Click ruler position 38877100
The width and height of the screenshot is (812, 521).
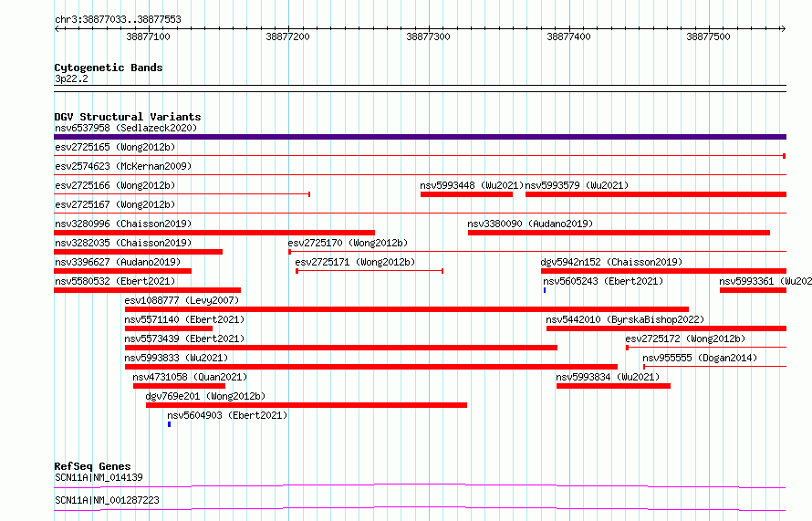pyautogui.click(x=148, y=36)
